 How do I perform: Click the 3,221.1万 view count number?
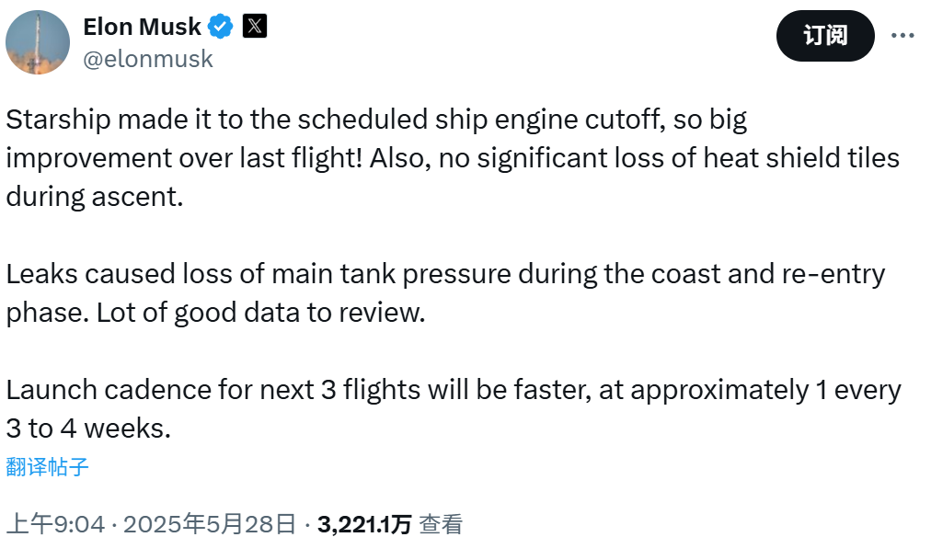pyautogui.click(x=364, y=525)
